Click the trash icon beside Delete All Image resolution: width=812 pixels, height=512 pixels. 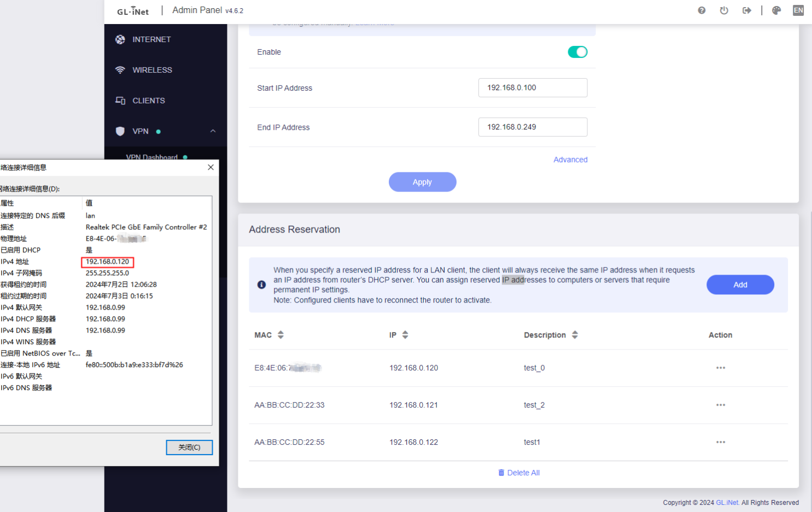pyautogui.click(x=501, y=473)
